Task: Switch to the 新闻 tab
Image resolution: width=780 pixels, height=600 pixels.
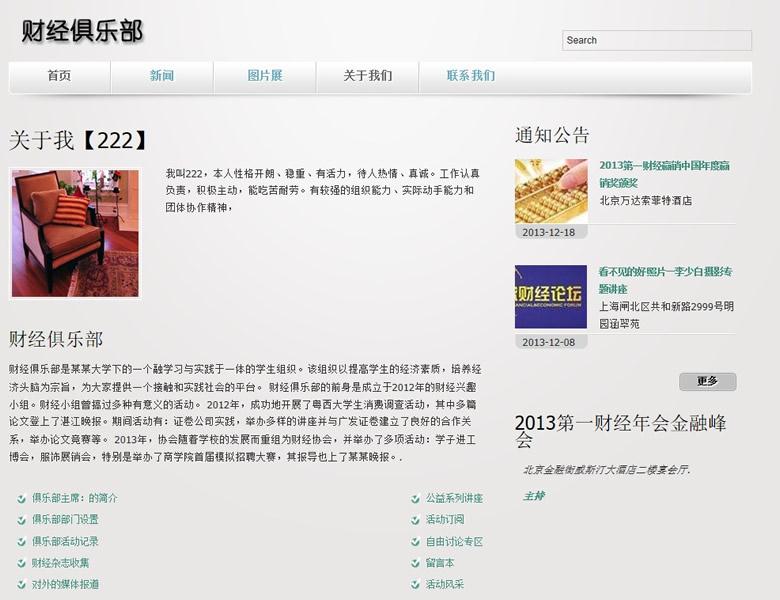Action: (x=162, y=76)
